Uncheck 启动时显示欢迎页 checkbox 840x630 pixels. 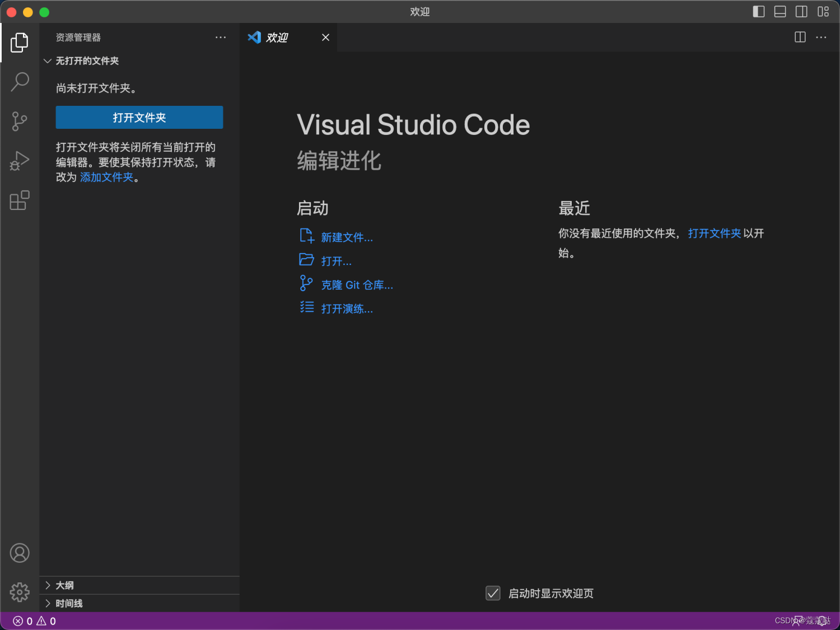tap(493, 593)
